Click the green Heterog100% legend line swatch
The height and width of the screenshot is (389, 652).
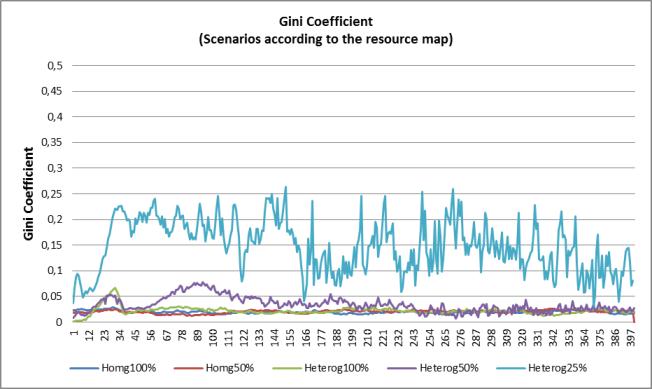tap(286, 368)
